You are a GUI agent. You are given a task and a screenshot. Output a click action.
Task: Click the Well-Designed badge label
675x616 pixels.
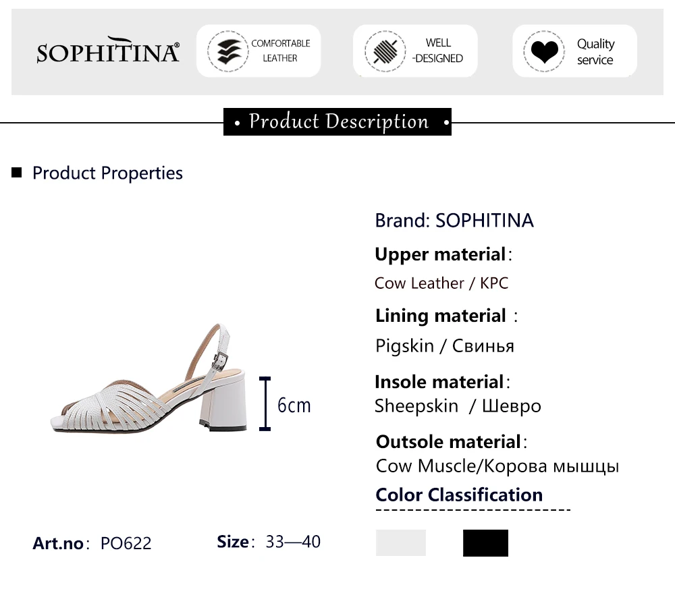point(437,51)
